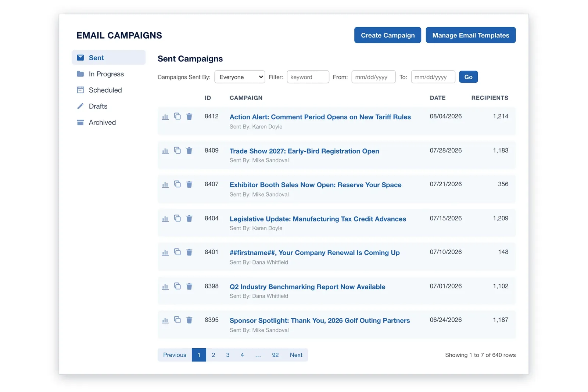The width and height of the screenshot is (588, 392).
Task: Duplicate campaign 8395 Sponsor Spotlight
Action: pos(177,320)
